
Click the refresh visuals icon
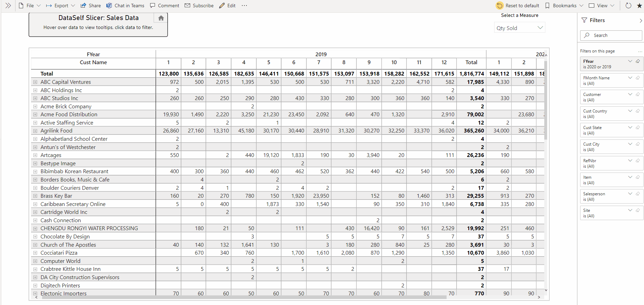click(x=628, y=6)
